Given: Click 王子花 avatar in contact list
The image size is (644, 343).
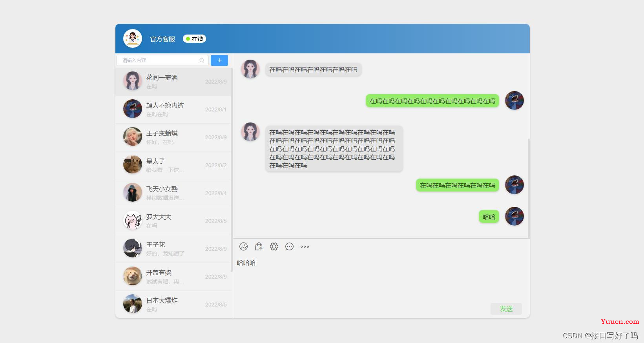Looking at the screenshot, I should [133, 248].
